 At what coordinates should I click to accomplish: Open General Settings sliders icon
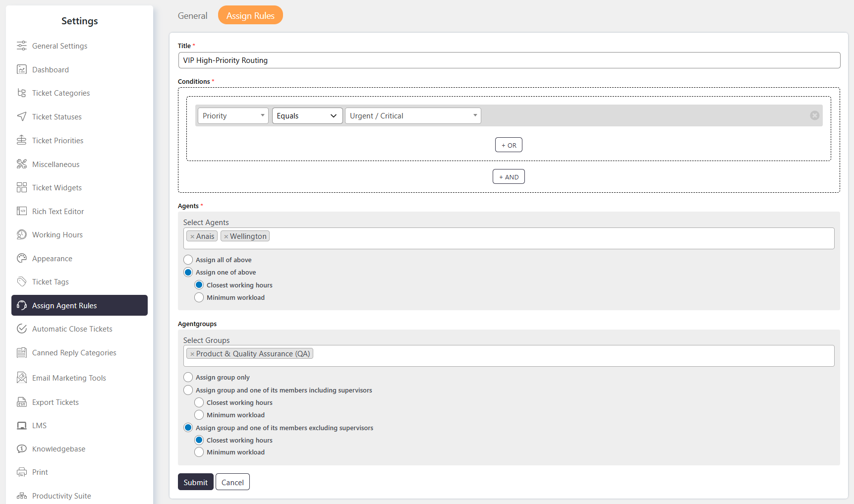point(22,46)
